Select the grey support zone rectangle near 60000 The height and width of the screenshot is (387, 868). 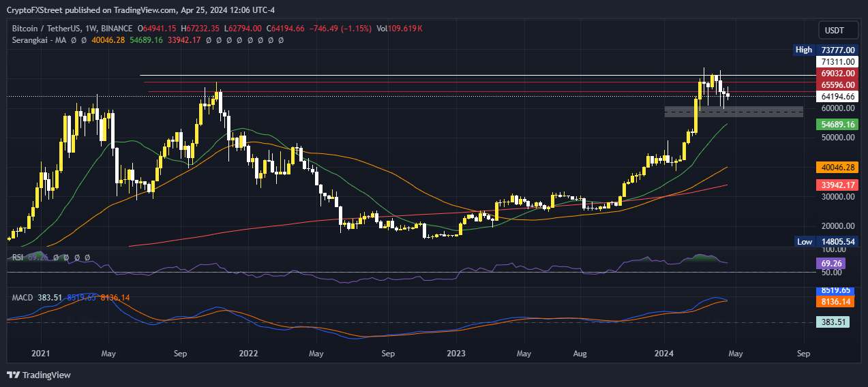pyautogui.click(x=734, y=112)
